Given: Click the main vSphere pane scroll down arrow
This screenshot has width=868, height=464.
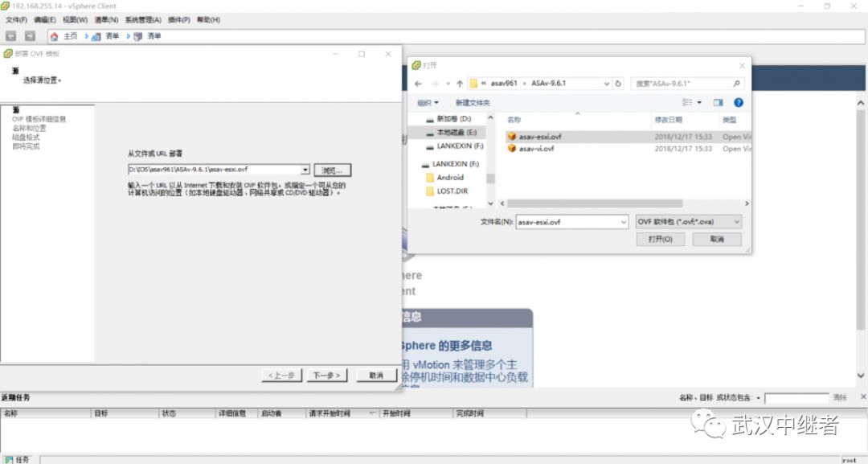Looking at the screenshot, I should click(x=861, y=376).
